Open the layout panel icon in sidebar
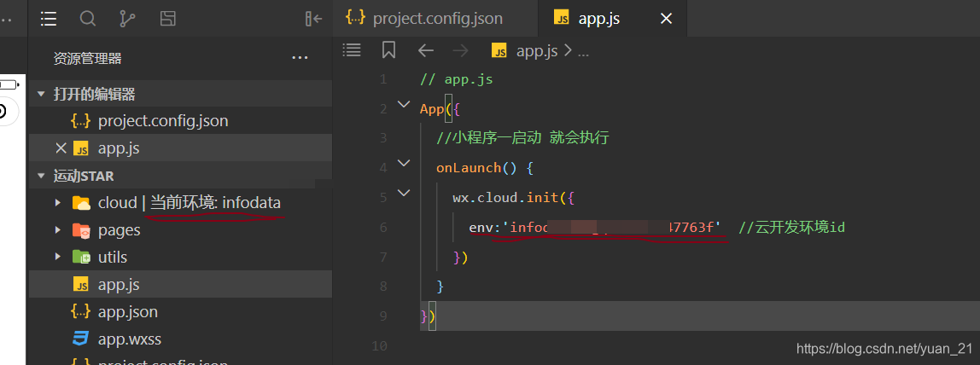980x365 pixels. (167, 19)
